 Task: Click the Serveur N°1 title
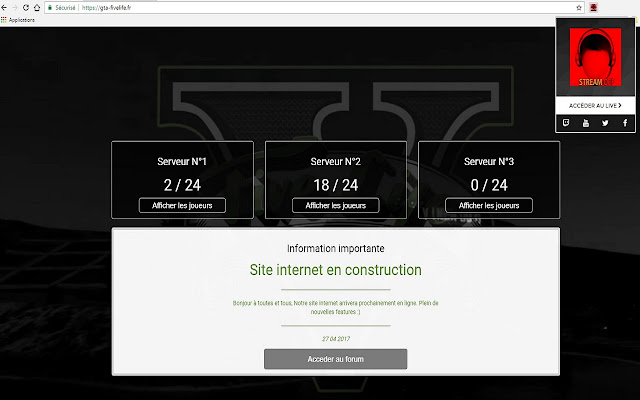(x=182, y=162)
